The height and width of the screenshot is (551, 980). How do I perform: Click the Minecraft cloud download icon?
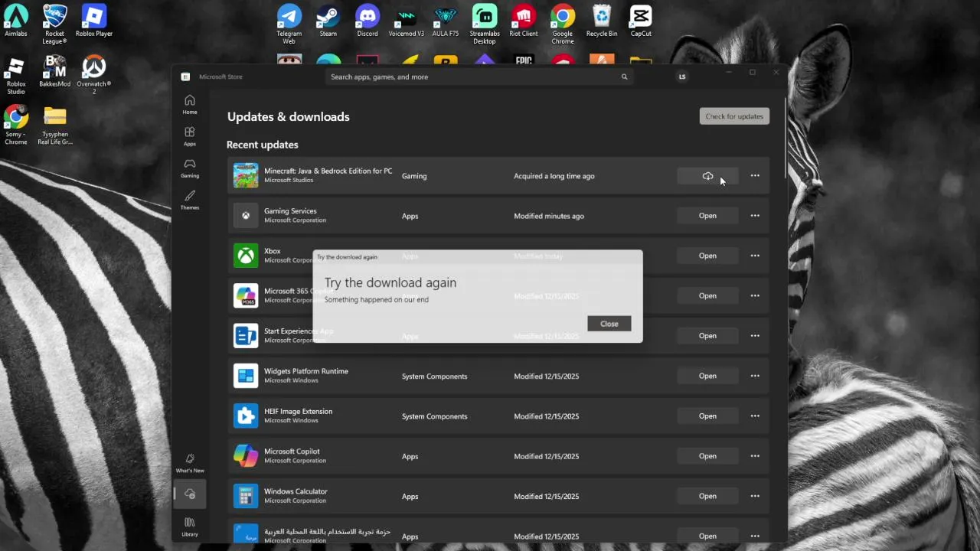point(707,176)
